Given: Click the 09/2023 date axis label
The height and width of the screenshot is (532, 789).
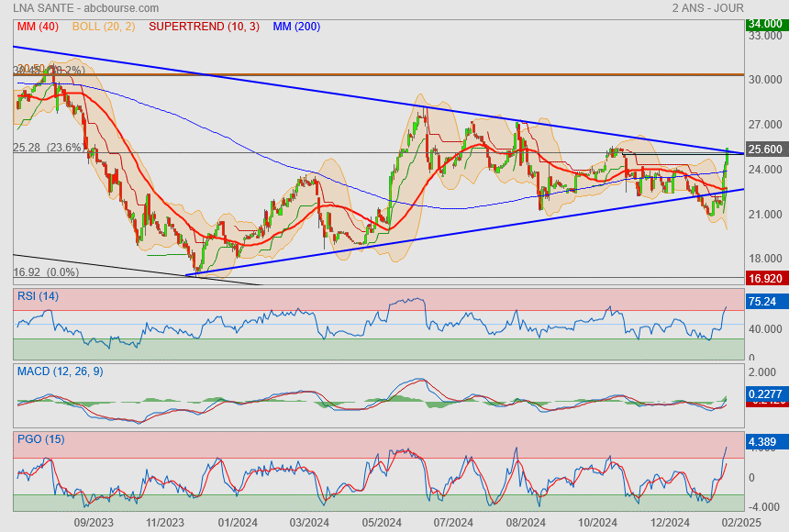Looking at the screenshot, I should pos(94,523).
